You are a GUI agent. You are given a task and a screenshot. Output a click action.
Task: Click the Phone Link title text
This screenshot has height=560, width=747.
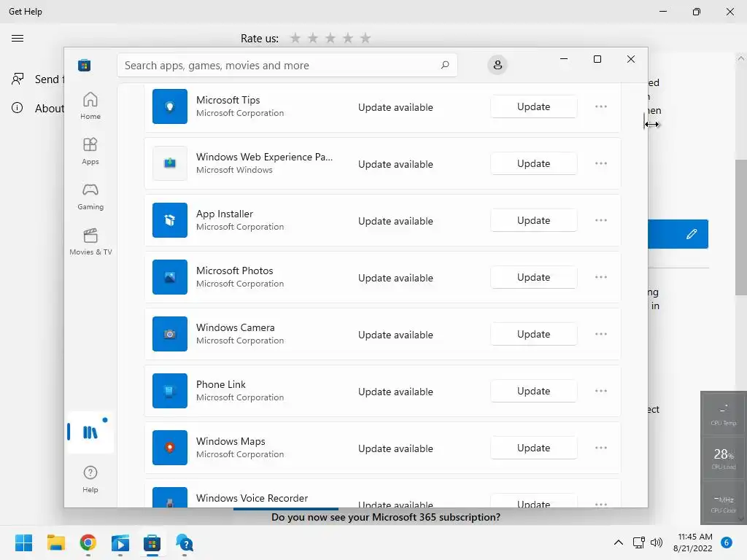click(221, 384)
